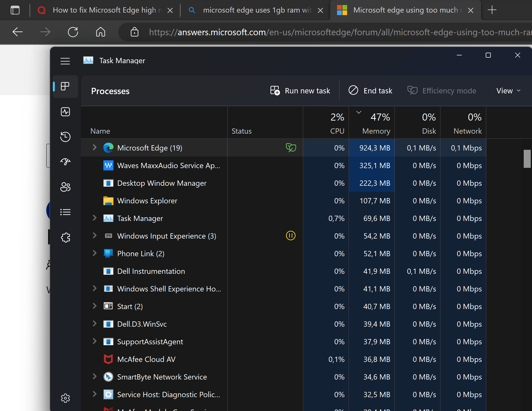Switch to the 'How to fix Microsoft Edge high' tab
Image resolution: width=532 pixels, height=411 pixels.
tap(104, 10)
